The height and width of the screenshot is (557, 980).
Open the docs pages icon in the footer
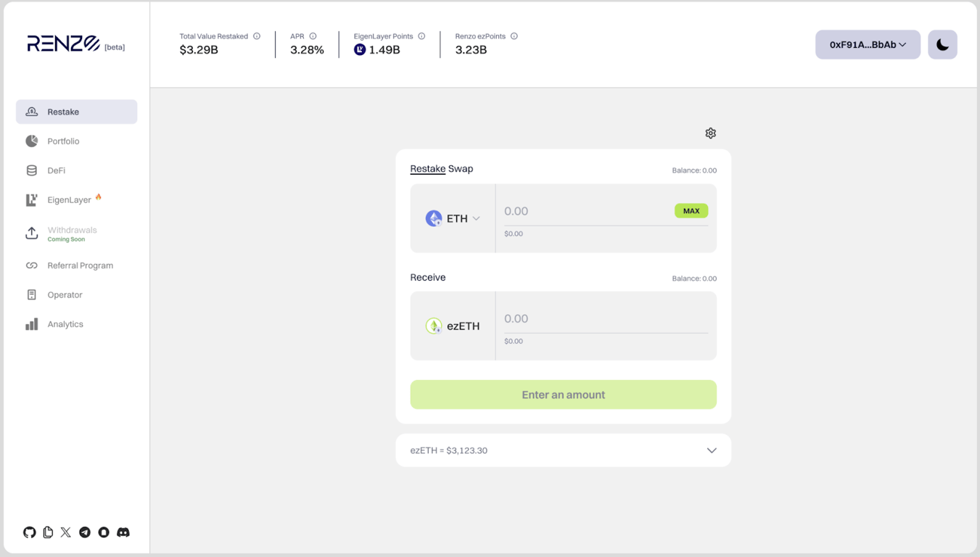(48, 532)
